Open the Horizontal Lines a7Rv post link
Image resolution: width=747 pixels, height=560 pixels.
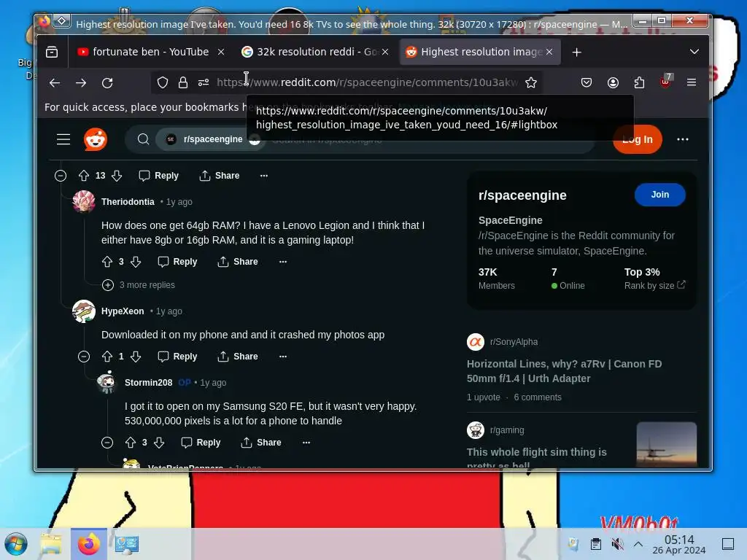[564, 371]
